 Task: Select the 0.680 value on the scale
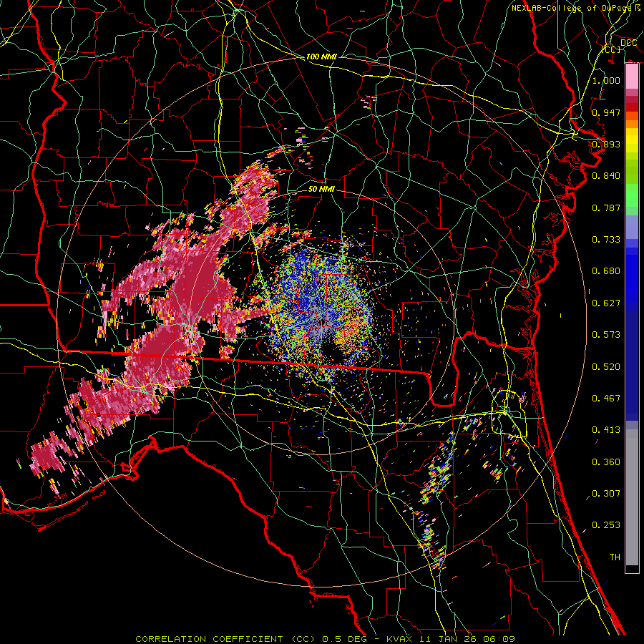[606, 271]
